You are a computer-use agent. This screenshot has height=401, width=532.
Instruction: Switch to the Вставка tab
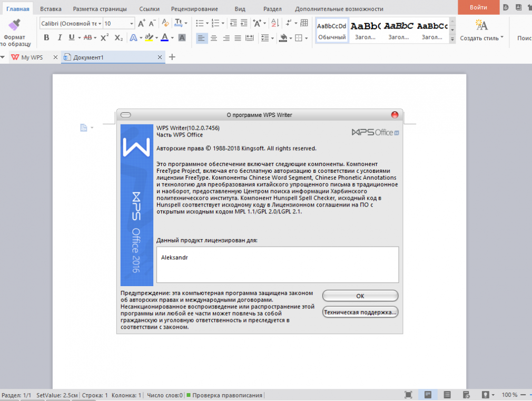pyautogui.click(x=51, y=9)
